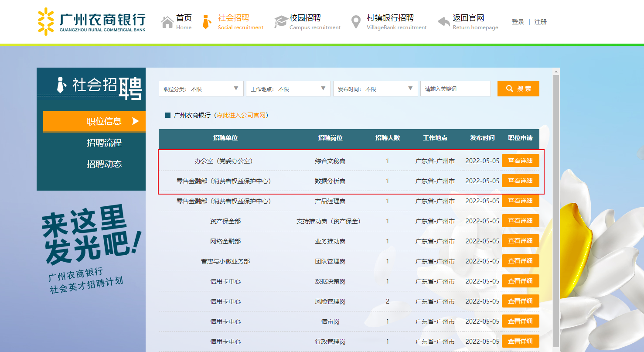View details for 业务推动岗
Viewport: 644px width, 352px height.
[x=521, y=241]
